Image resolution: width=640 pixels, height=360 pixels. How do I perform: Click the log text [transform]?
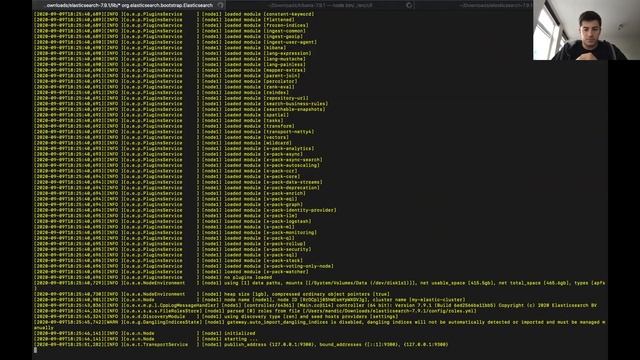coord(279,126)
